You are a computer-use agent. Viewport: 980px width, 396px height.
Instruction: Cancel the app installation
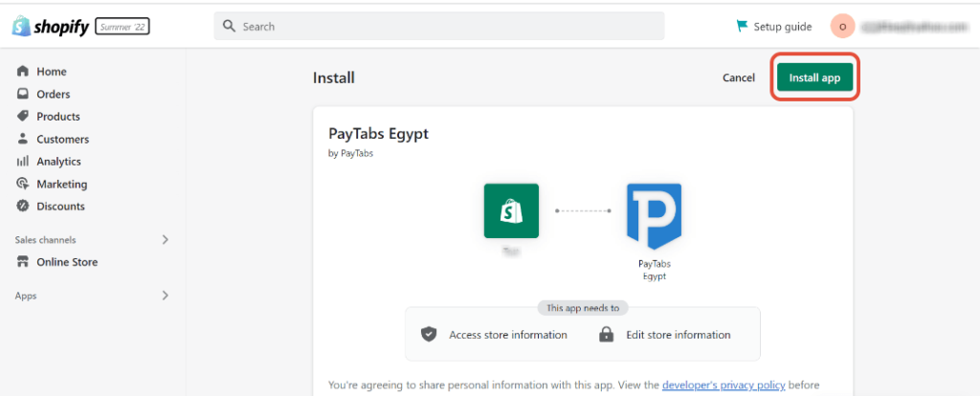click(x=739, y=78)
